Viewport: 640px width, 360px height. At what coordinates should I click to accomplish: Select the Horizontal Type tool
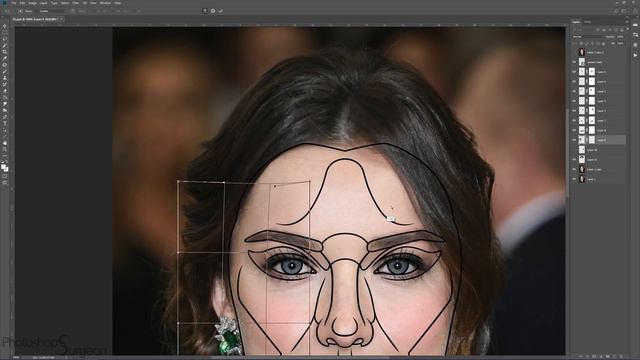coord(4,123)
